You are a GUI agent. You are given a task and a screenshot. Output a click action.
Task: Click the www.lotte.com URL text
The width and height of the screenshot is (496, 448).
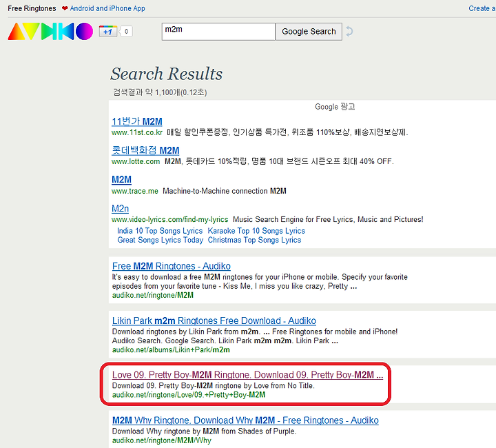[136, 161]
